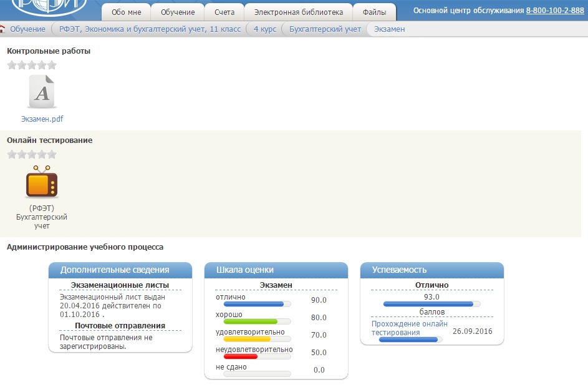Navigate to the 4 курс breadcrumb

point(264,29)
